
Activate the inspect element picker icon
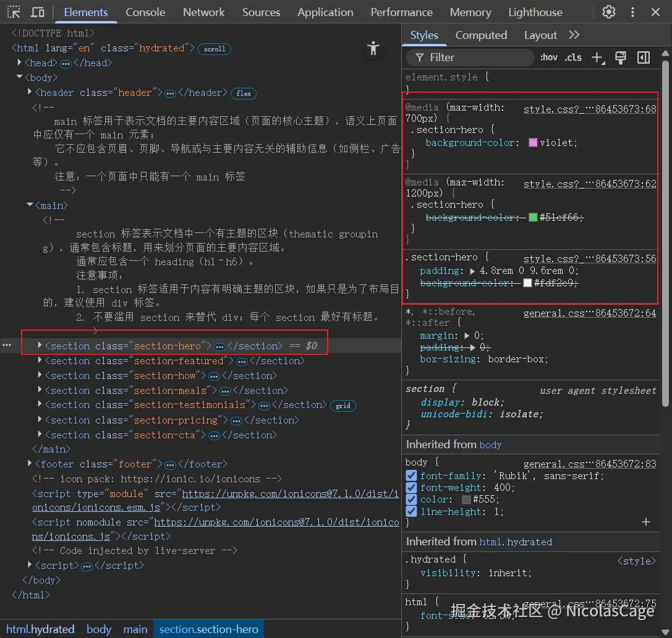click(14, 12)
